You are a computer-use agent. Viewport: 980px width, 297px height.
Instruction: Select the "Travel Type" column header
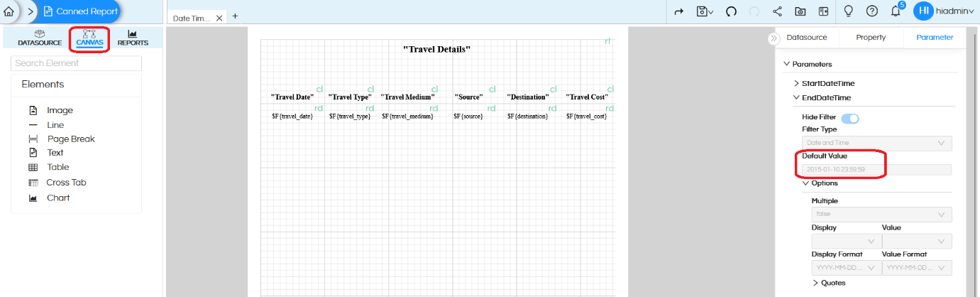pyautogui.click(x=350, y=97)
